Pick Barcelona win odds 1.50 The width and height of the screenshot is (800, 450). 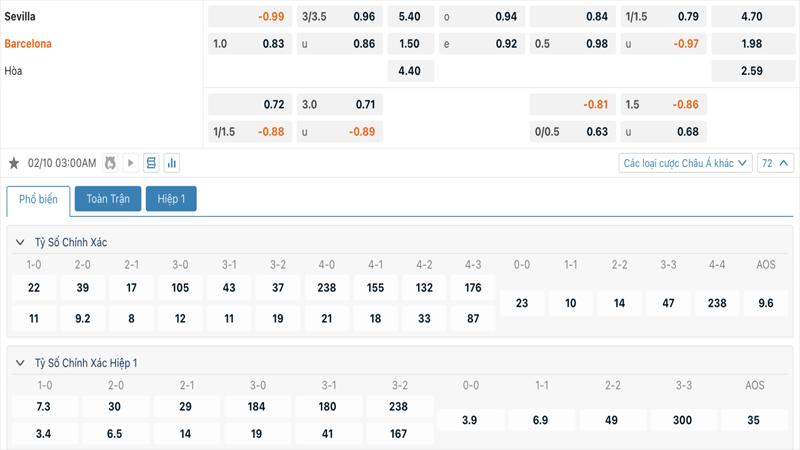(410, 44)
